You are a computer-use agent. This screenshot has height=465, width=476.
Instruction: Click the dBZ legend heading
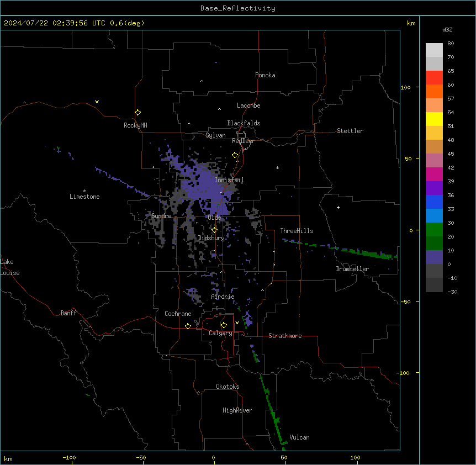tap(447, 29)
